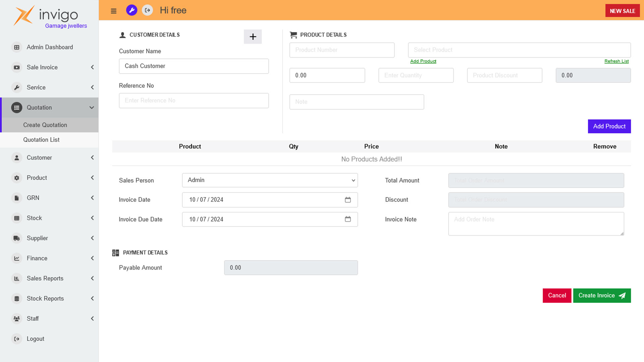Open Admin Dashboard menu item
The image size is (644, 362).
[50, 47]
